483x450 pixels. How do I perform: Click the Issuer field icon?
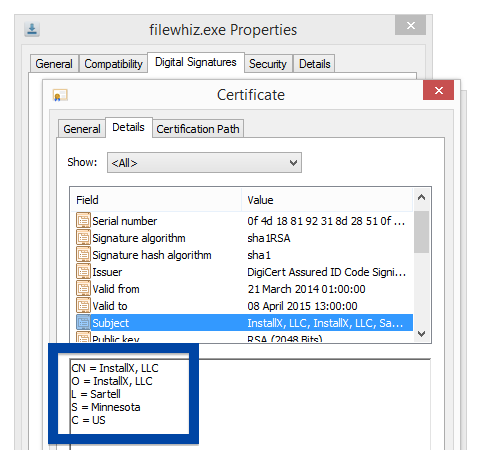click(83, 272)
